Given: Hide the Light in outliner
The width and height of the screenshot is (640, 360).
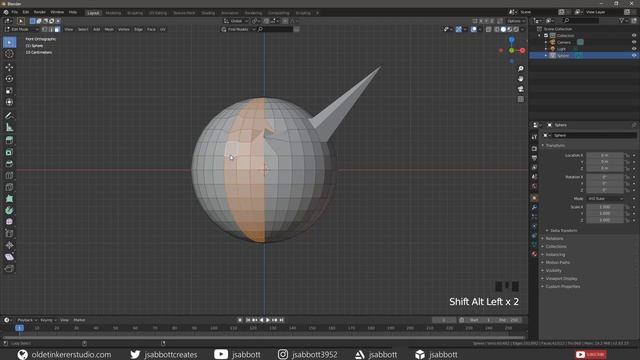Looking at the screenshot, I should 634,49.
